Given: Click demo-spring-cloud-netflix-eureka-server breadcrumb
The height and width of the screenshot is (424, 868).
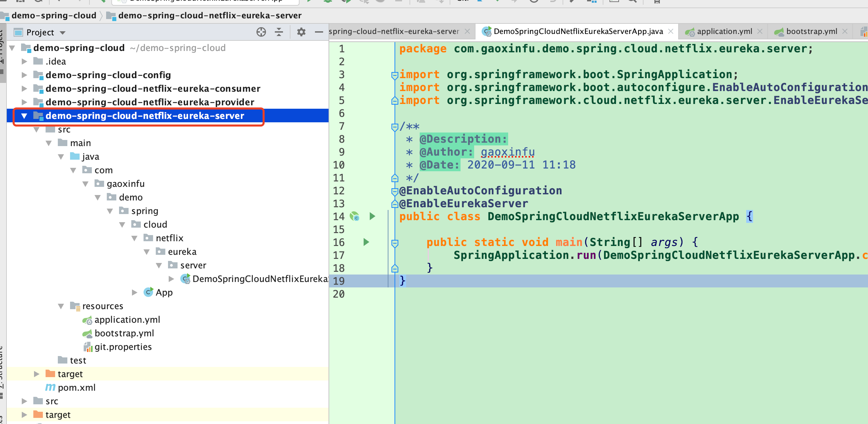Looking at the screenshot, I should [210, 16].
